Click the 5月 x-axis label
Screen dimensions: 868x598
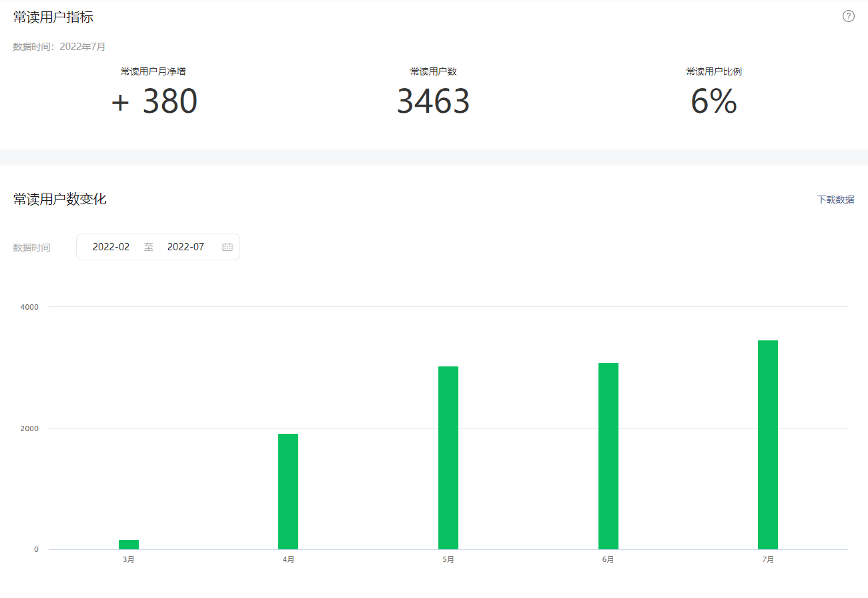[448, 559]
